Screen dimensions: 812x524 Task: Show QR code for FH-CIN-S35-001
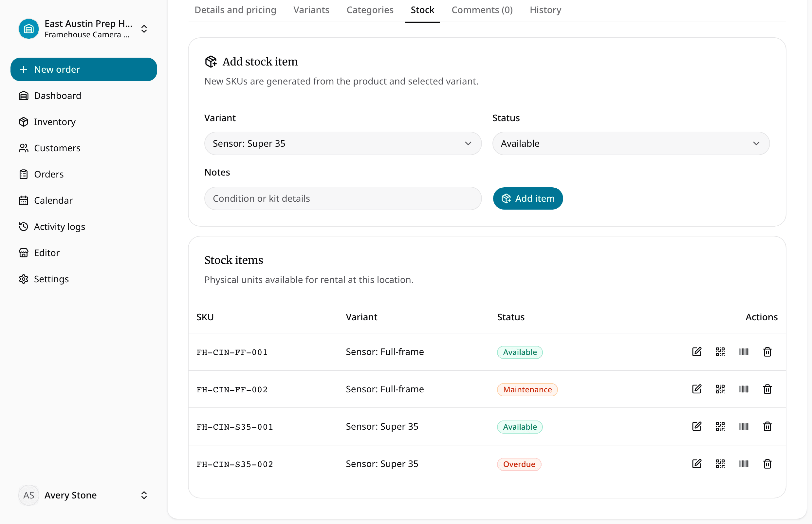click(x=720, y=426)
